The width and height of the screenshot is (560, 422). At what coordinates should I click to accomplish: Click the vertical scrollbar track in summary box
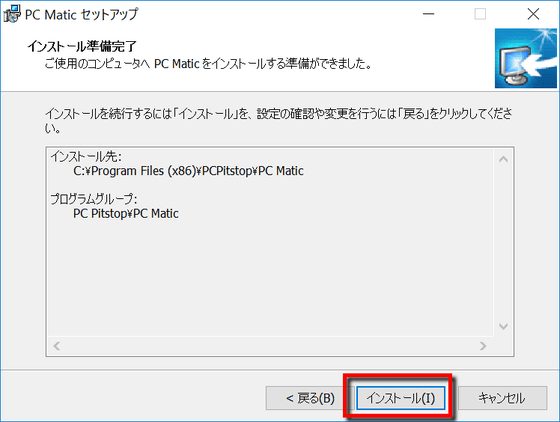(x=503, y=243)
